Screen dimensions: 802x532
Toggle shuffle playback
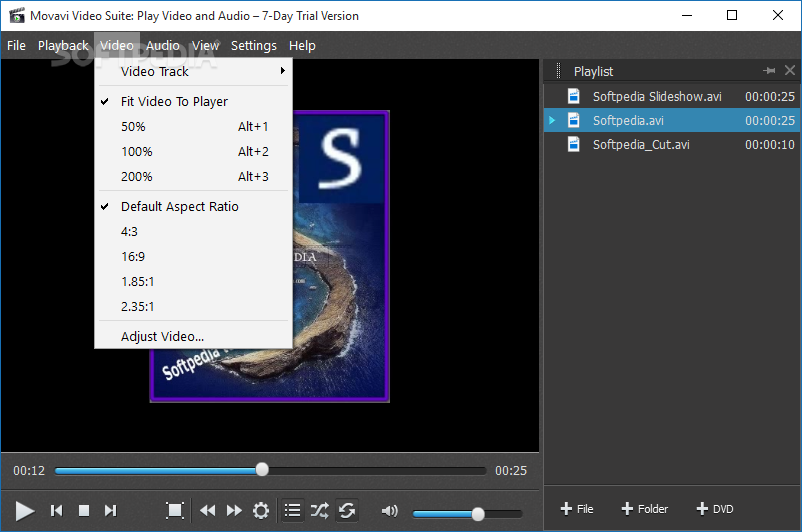(x=320, y=510)
